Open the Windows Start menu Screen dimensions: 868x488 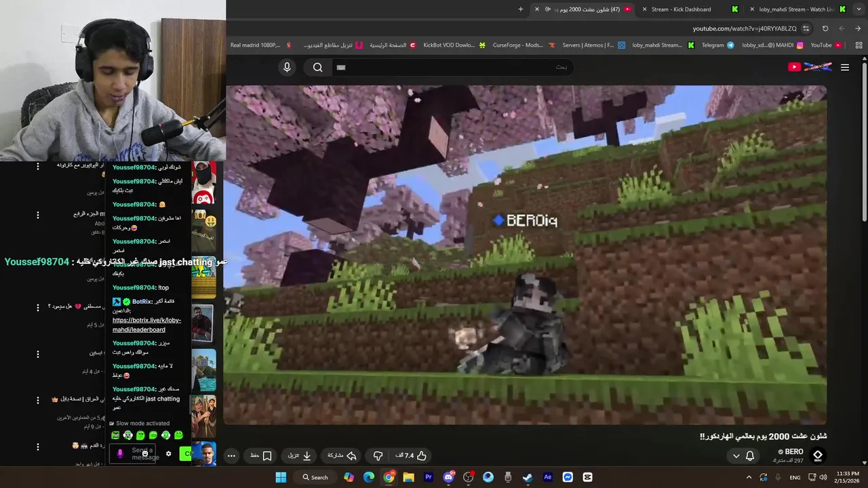point(281,477)
